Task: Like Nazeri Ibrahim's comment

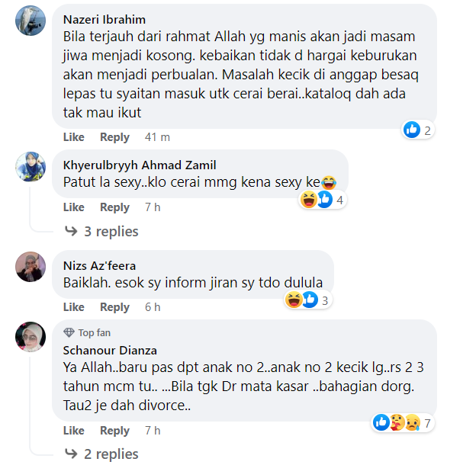Action: [x=74, y=137]
